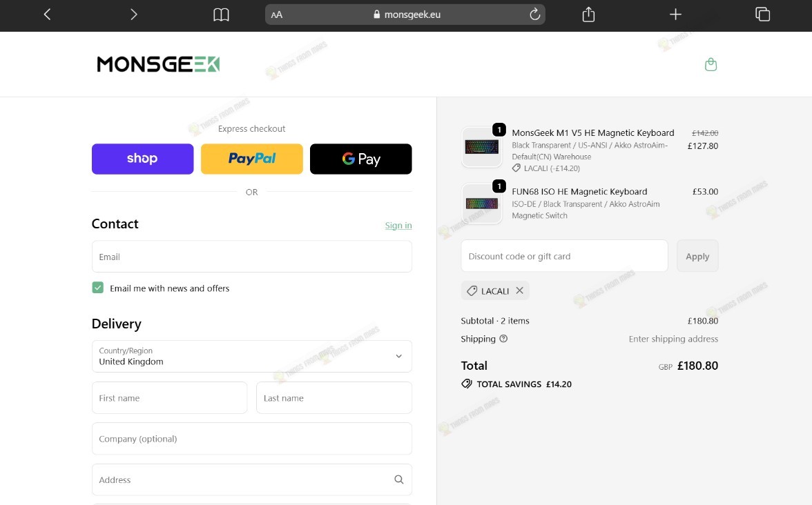Focus the Last name field

334,398
